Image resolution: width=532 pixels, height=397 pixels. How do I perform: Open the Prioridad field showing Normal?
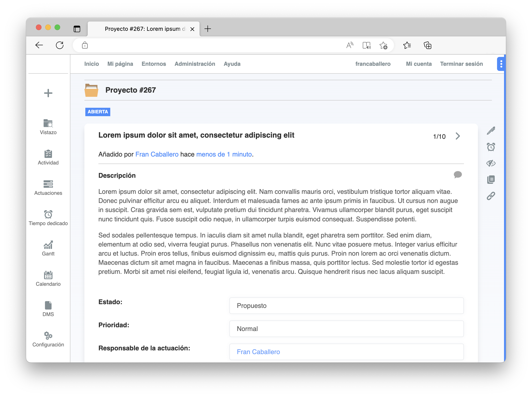346,329
